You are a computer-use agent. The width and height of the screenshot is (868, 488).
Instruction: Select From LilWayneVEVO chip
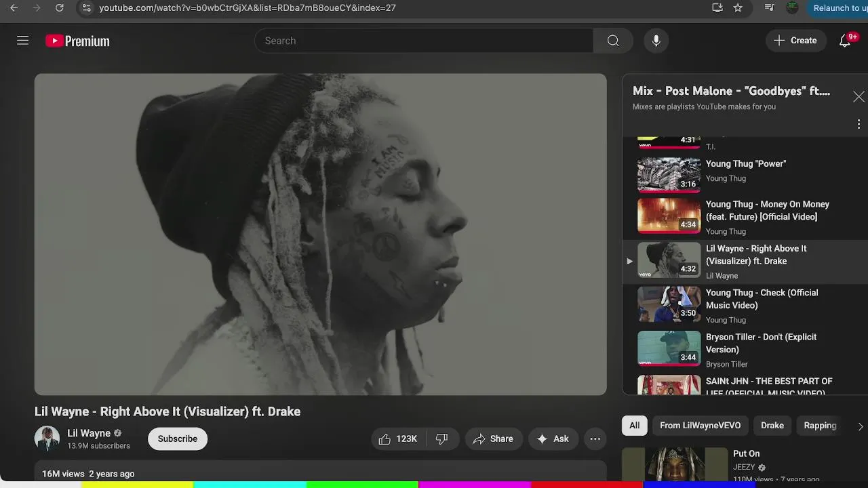(x=700, y=426)
